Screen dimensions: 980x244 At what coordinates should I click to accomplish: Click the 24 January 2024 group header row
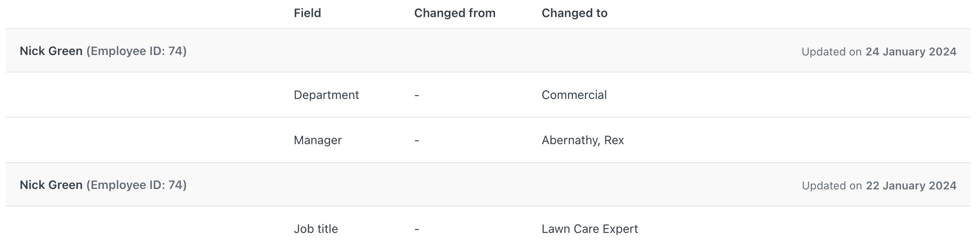(488, 51)
